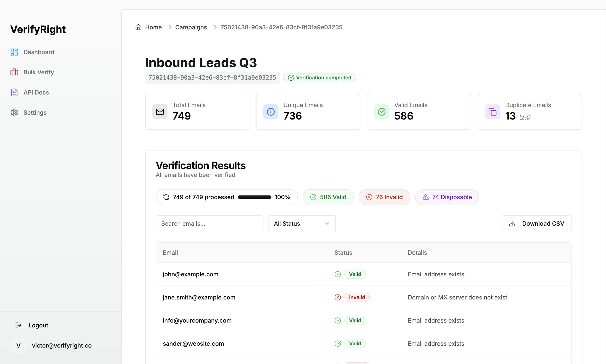The height and width of the screenshot is (364, 606).
Task: Click the Logout arrow icon
Action: point(18,325)
